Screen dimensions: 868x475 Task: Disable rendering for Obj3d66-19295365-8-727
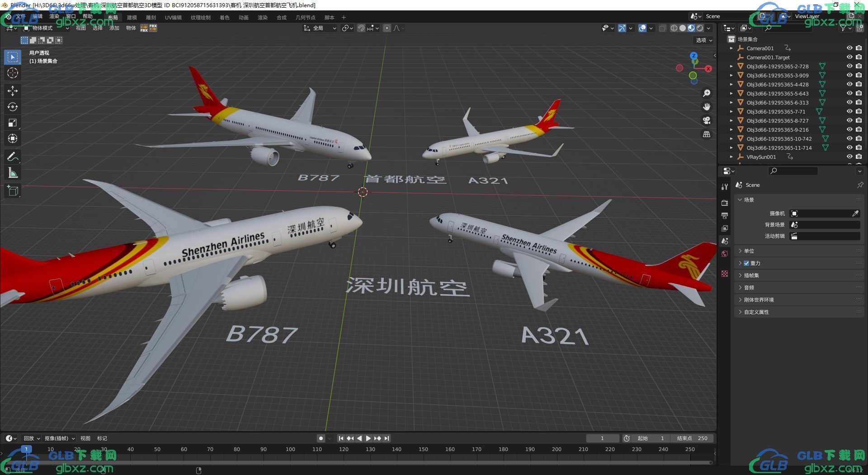859,120
